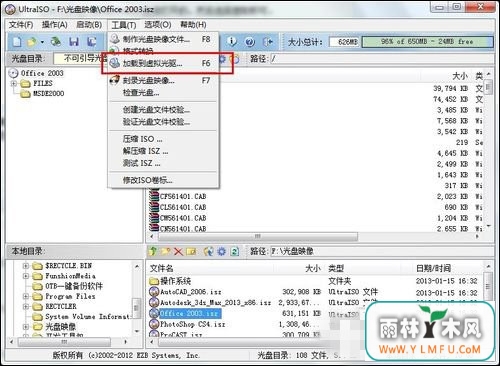Open the 文件(F) menu
The image size is (500, 366).
click(x=21, y=25)
